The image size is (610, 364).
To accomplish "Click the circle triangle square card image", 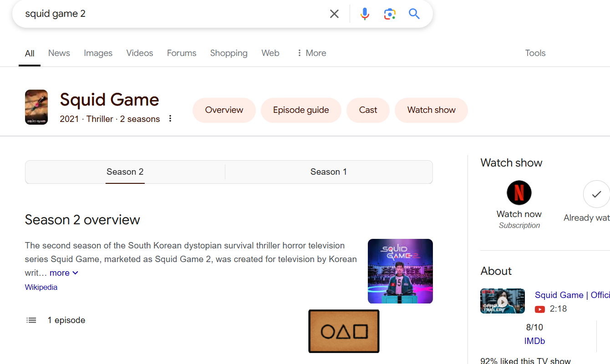I will click(x=344, y=331).
